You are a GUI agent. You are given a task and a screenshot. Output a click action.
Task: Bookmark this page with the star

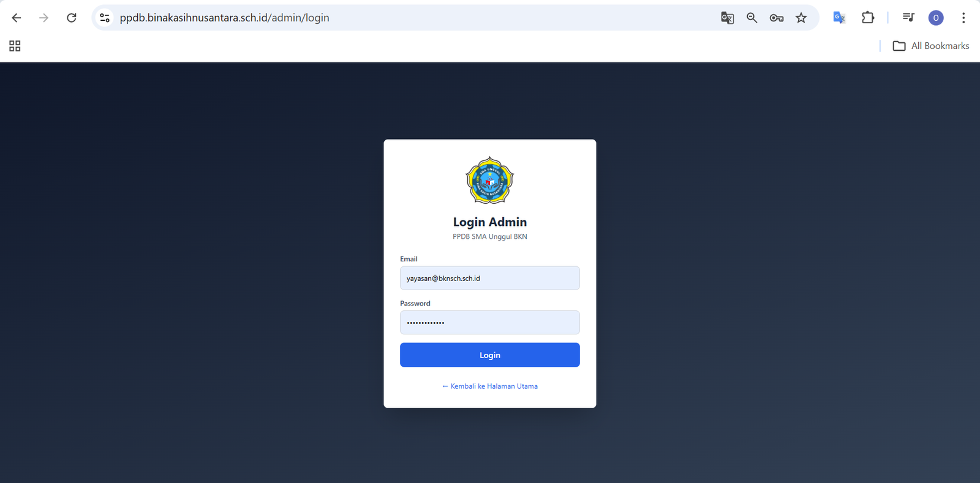coord(801,18)
